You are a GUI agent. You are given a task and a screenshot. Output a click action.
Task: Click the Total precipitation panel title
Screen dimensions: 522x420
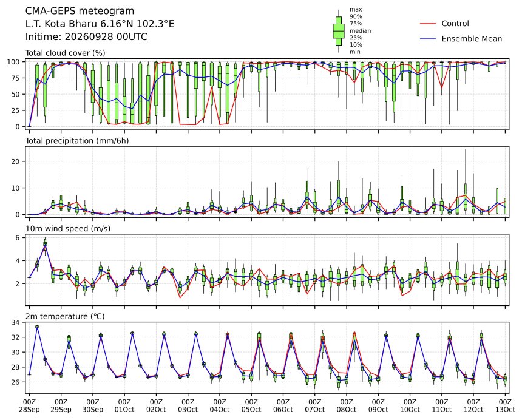point(77,141)
